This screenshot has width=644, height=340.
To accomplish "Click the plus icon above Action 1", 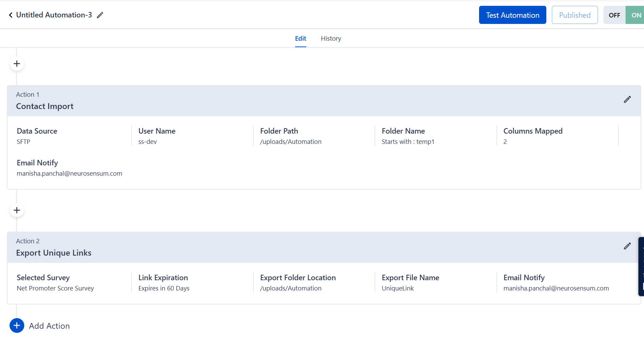I will tap(17, 64).
